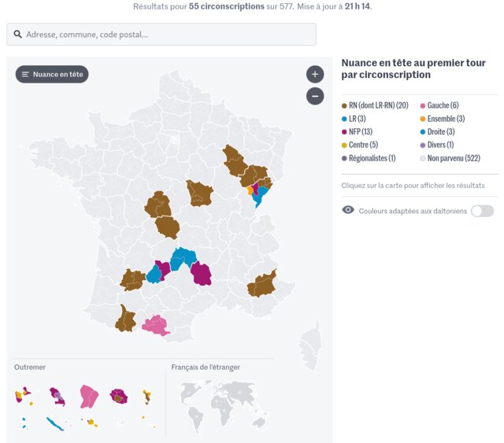The height and width of the screenshot is (443, 504).
Task: Click the pink Guyane overseas territory shape
Action: tap(88, 396)
